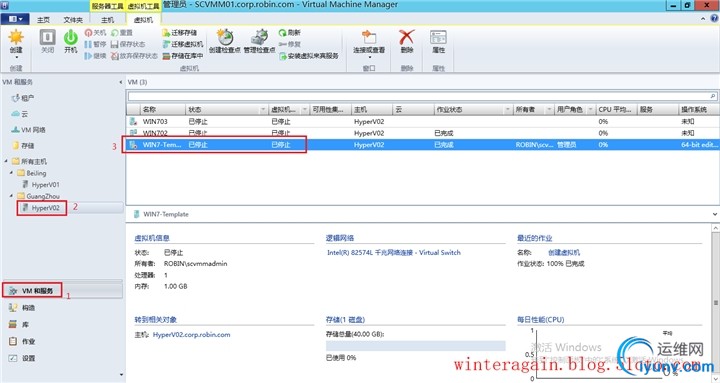This screenshot has width=720, height=383.
Task: Click the red X 删除 delete icon
Action: (406, 38)
